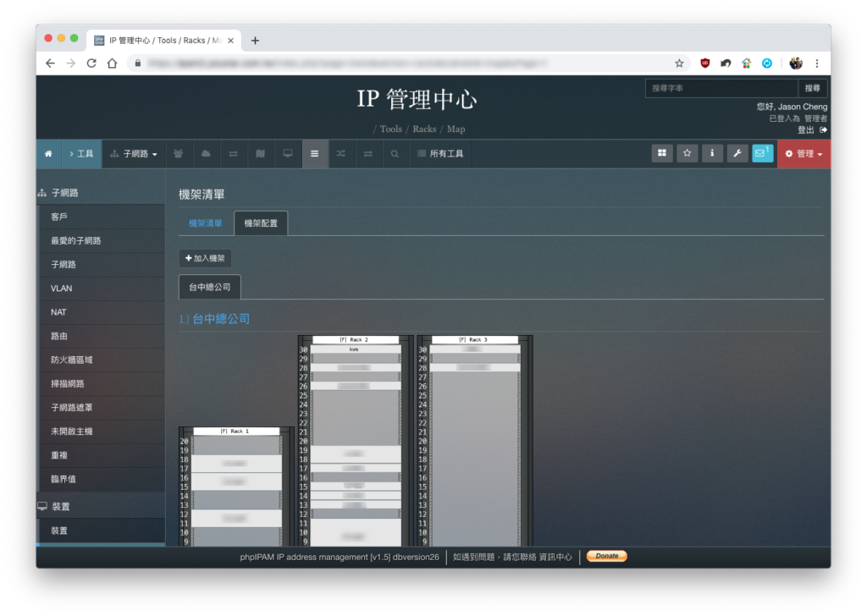The height and width of the screenshot is (616, 867).
Task: Click the devices monitor icon in toolbar
Action: pyautogui.click(x=288, y=154)
